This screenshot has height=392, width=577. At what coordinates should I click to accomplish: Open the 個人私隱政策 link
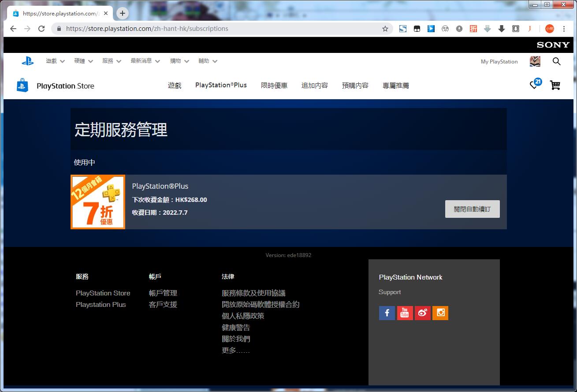243,316
